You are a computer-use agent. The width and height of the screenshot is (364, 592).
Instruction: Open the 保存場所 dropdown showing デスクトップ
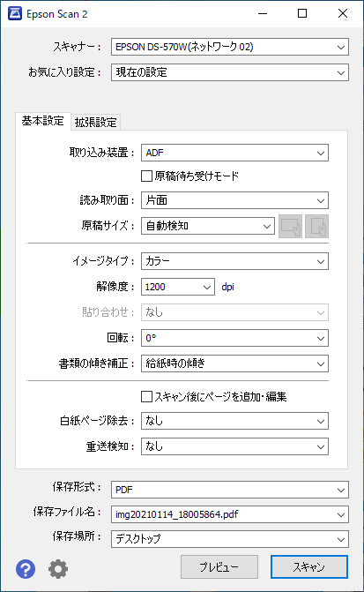[x=230, y=539]
